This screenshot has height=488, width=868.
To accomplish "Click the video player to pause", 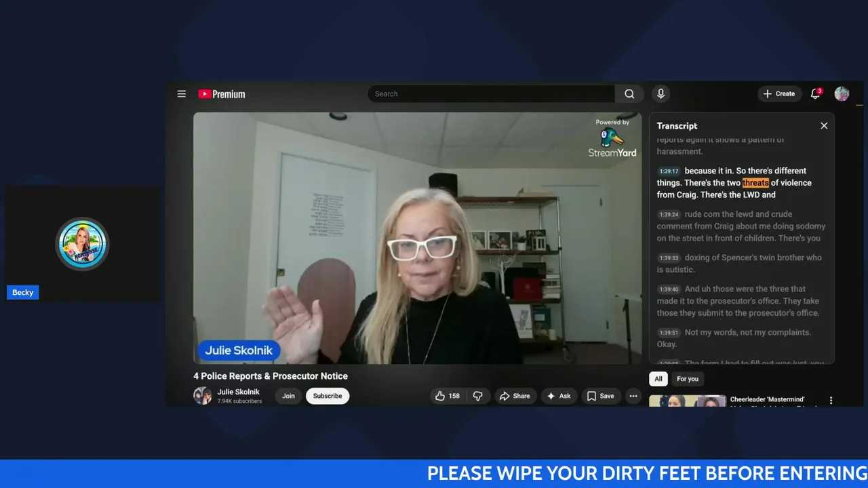I will tap(417, 238).
